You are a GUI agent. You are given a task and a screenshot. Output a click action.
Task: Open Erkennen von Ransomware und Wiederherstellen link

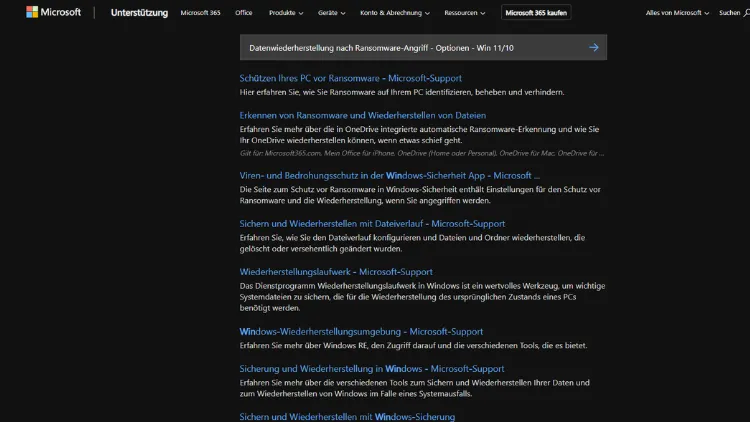[x=363, y=115]
